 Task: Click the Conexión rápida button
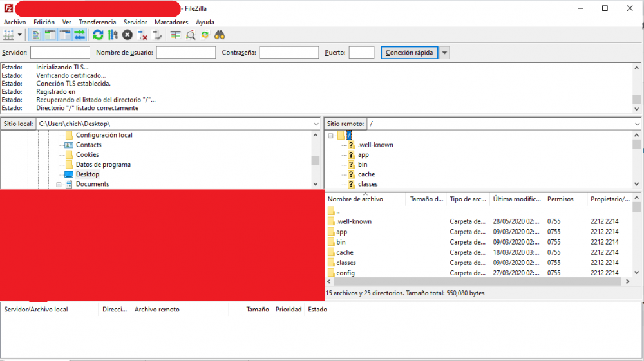click(x=409, y=53)
